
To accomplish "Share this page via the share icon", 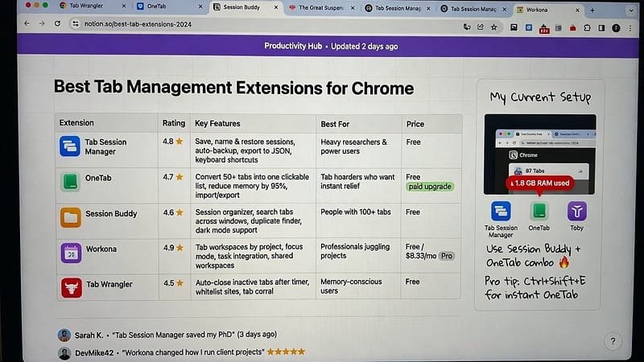I will click(480, 27).
